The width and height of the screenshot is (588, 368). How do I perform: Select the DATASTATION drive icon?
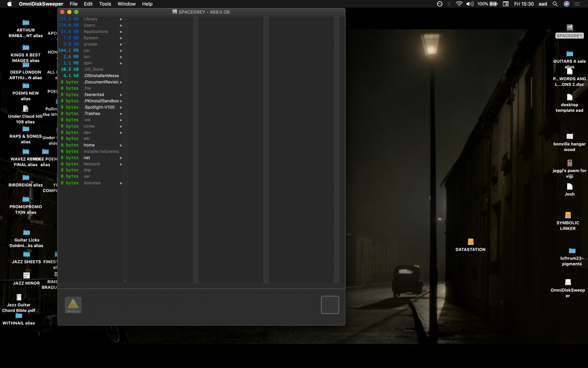click(470, 242)
